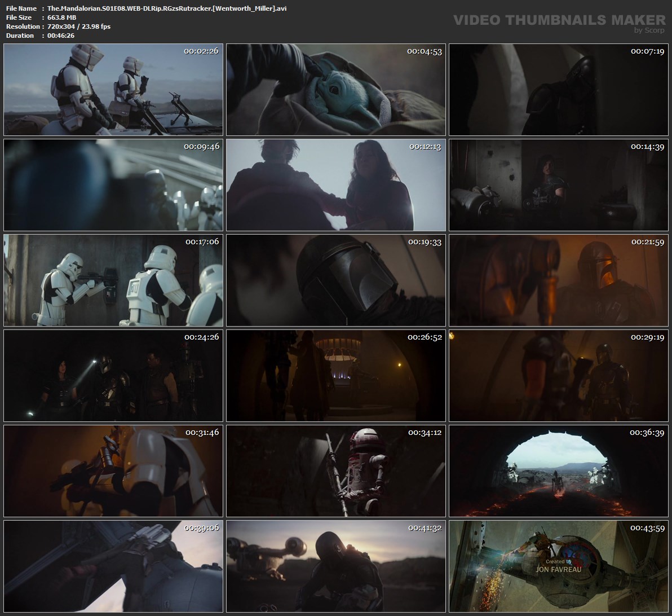
Task: Click the Duration label
Action: (x=20, y=36)
